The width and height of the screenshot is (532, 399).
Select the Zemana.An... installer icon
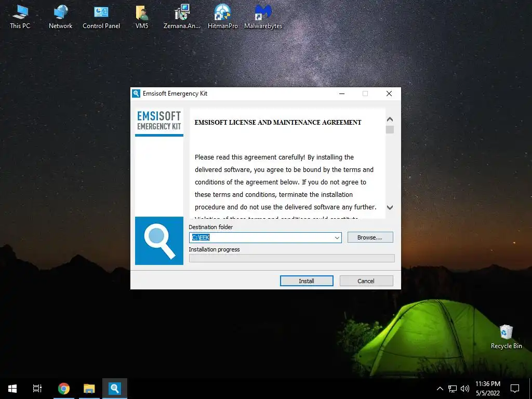click(x=182, y=17)
